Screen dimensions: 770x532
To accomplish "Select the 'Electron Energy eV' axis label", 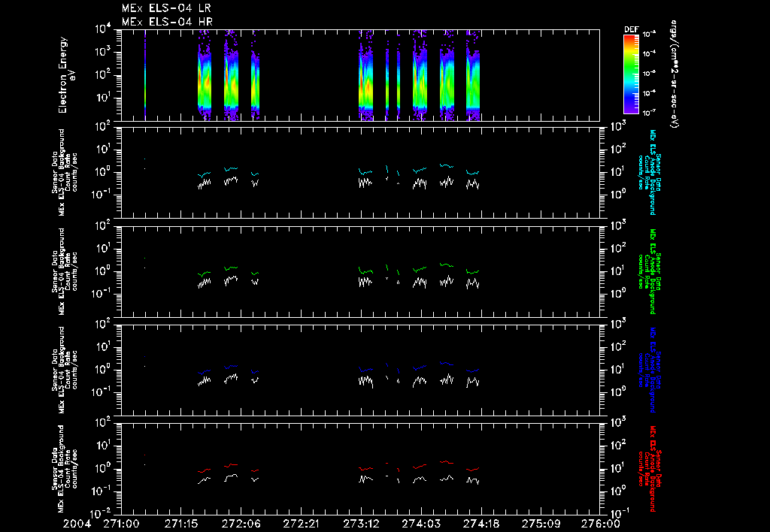I will (66, 75).
